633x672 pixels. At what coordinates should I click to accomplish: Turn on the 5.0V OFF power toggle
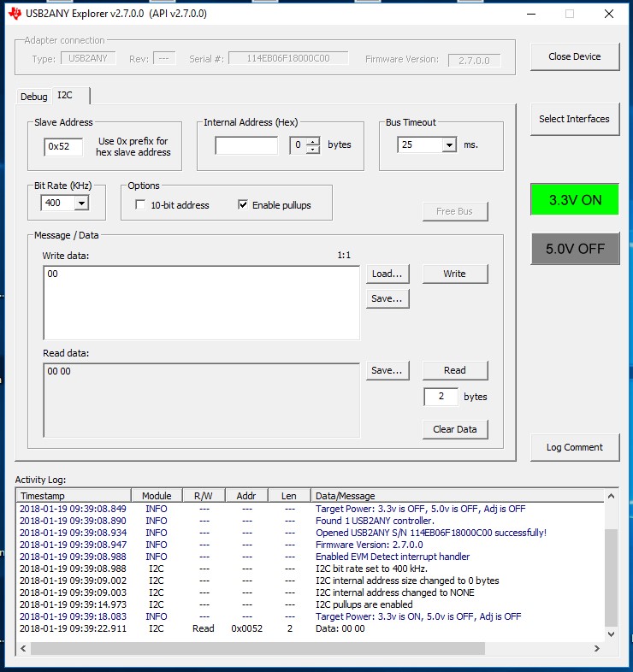pos(575,249)
